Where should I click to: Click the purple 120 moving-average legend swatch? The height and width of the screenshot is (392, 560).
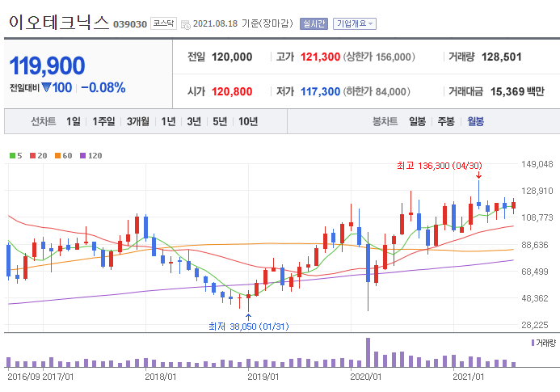[83, 155]
